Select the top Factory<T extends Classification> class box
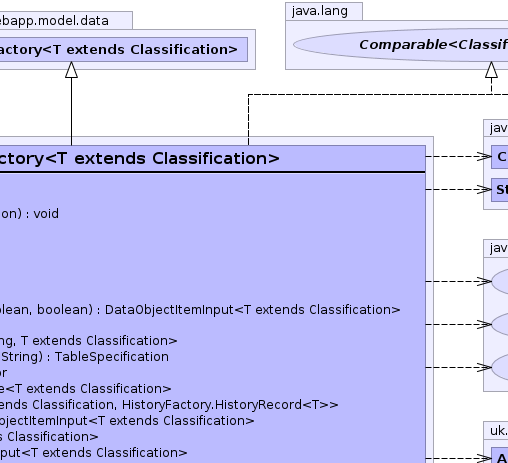The image size is (508, 463). (x=124, y=50)
